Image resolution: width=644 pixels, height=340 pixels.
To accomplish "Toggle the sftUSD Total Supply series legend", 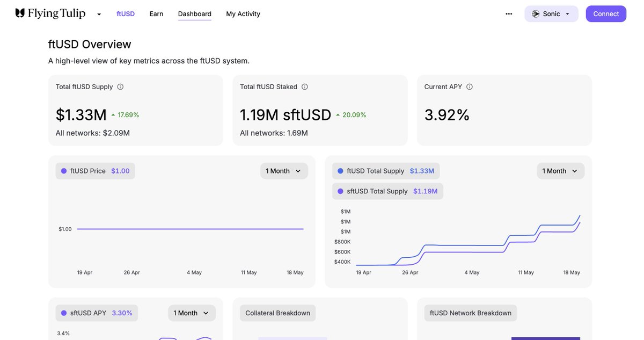I will point(387,191).
